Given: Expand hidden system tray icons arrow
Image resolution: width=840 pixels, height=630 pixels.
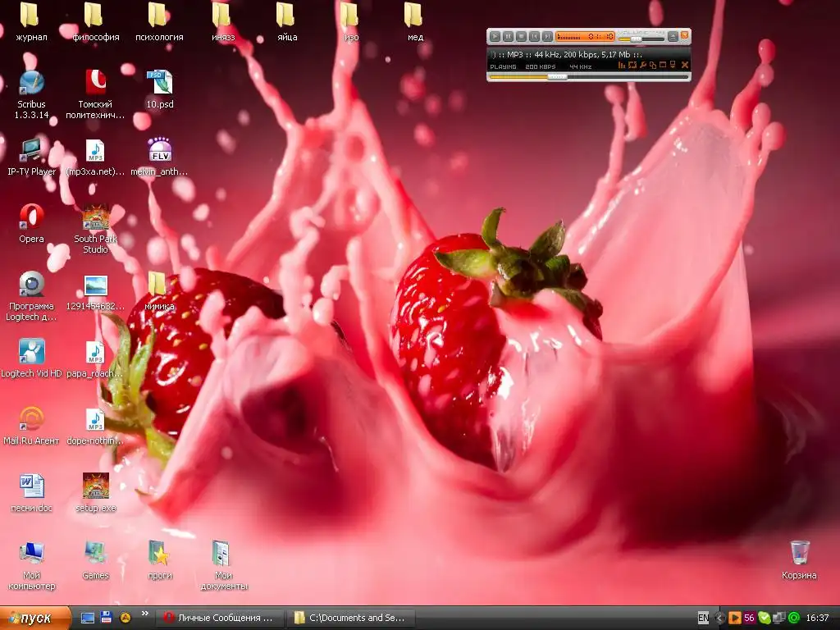Looking at the screenshot, I should point(720,618).
